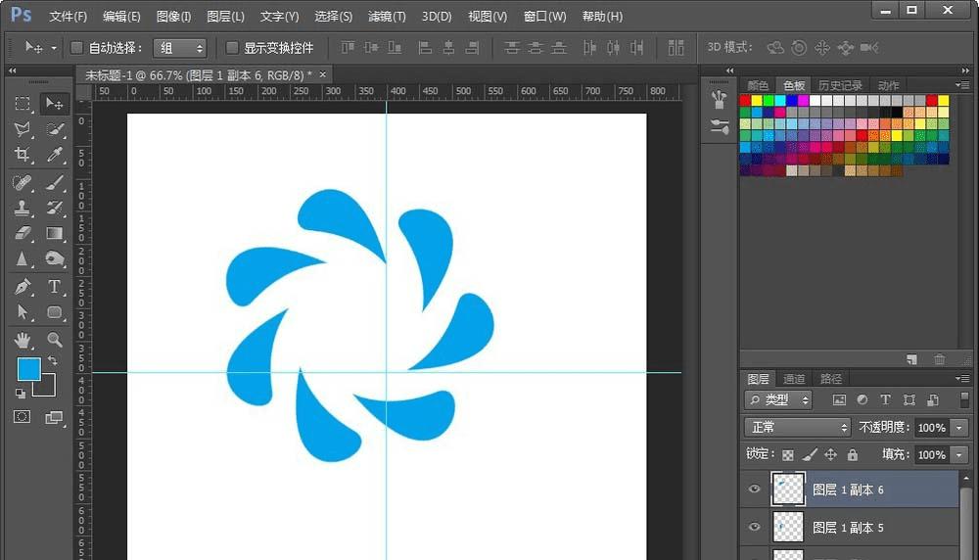Select the Move tool in toolbox
The height and width of the screenshot is (560, 979).
(x=54, y=104)
